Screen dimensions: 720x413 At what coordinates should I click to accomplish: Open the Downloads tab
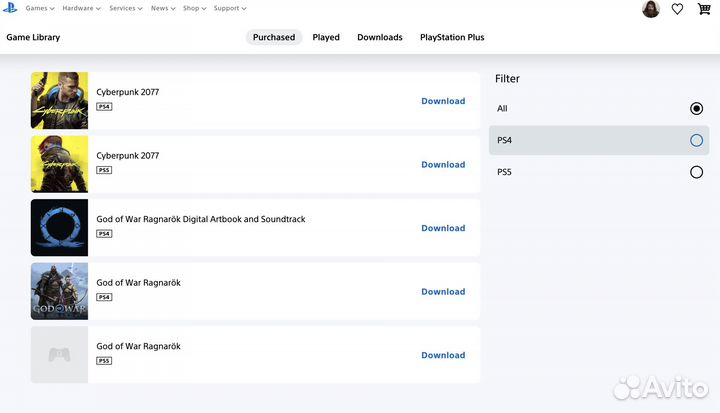pyautogui.click(x=380, y=37)
